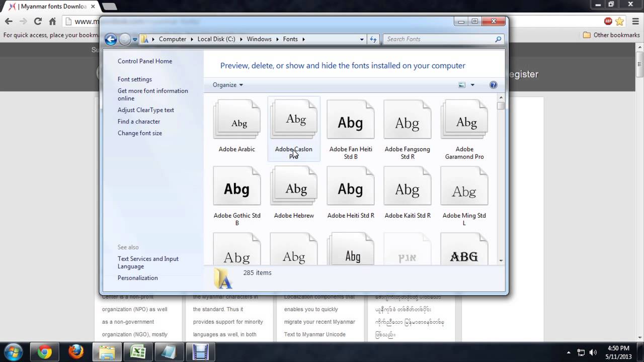
Task: Select the Adobe Garamond Pro font
Action: click(x=464, y=120)
